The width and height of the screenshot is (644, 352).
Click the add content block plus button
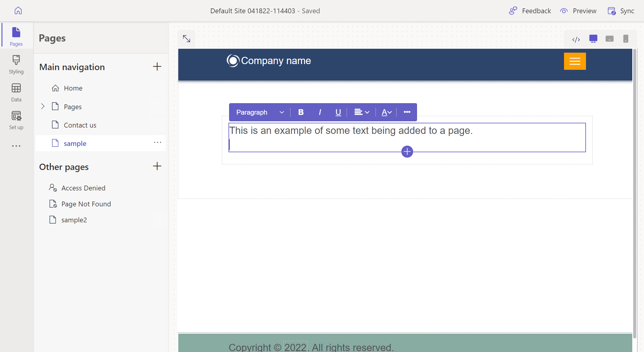tap(407, 152)
